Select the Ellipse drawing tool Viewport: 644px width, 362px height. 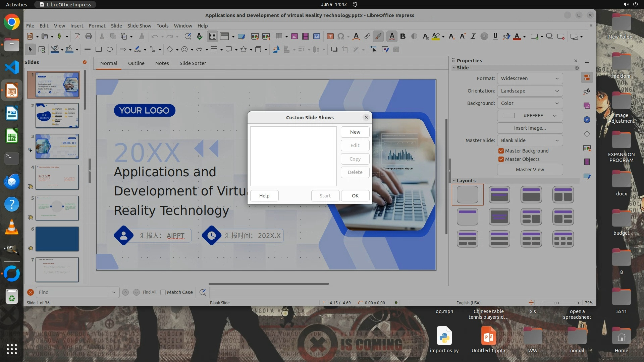[109, 49]
